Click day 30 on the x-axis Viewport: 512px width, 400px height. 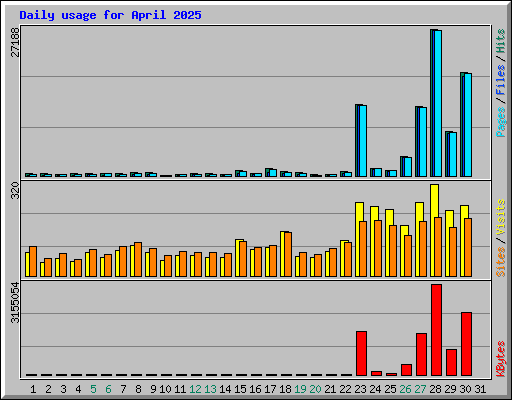point(465,389)
